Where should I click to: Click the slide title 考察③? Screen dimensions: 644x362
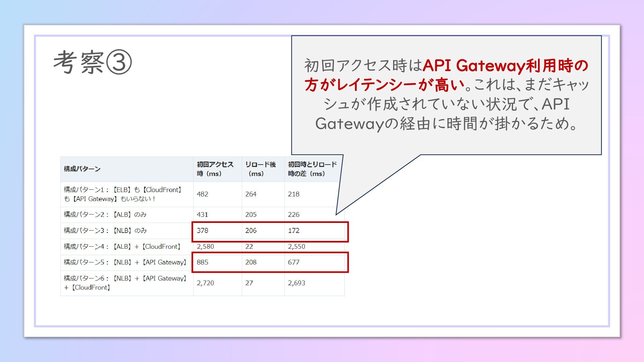coord(92,62)
